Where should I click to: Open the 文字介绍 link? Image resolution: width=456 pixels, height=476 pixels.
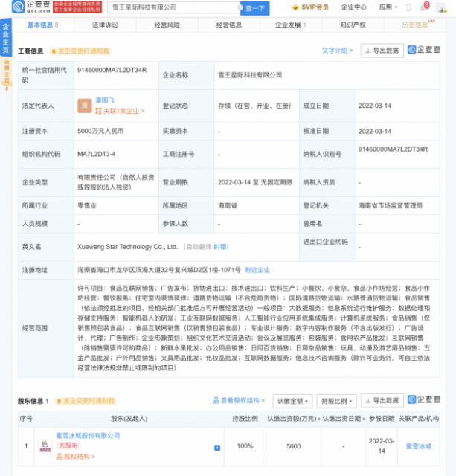(337, 51)
